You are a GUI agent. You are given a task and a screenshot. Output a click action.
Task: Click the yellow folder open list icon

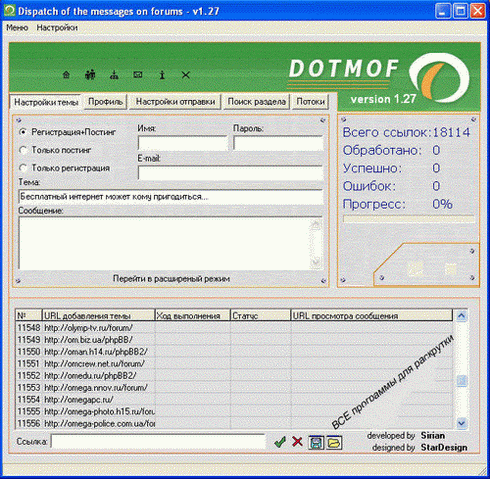click(334, 443)
